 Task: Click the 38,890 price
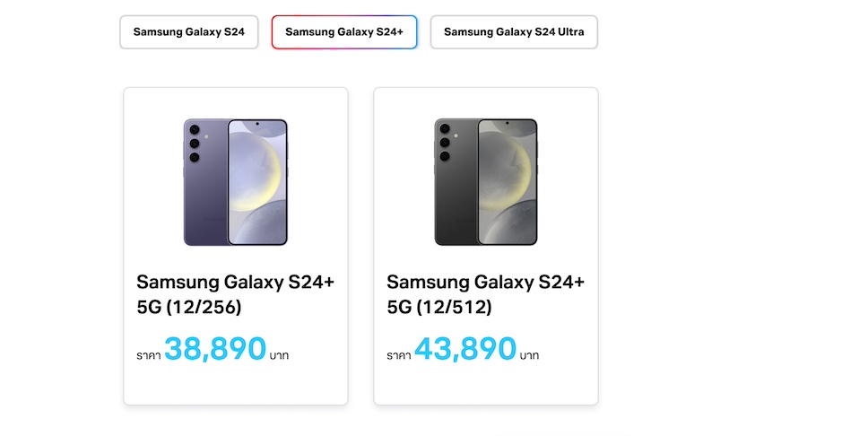215,349
